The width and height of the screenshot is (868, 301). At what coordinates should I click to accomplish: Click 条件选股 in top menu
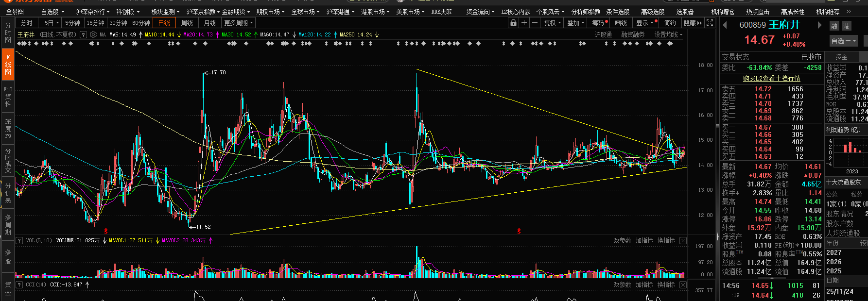tap(618, 11)
